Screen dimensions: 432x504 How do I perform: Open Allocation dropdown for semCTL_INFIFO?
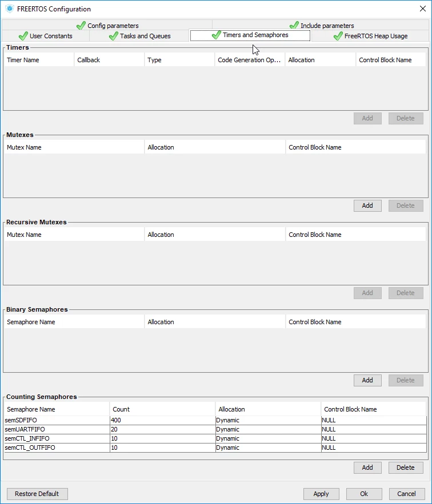coord(268,438)
